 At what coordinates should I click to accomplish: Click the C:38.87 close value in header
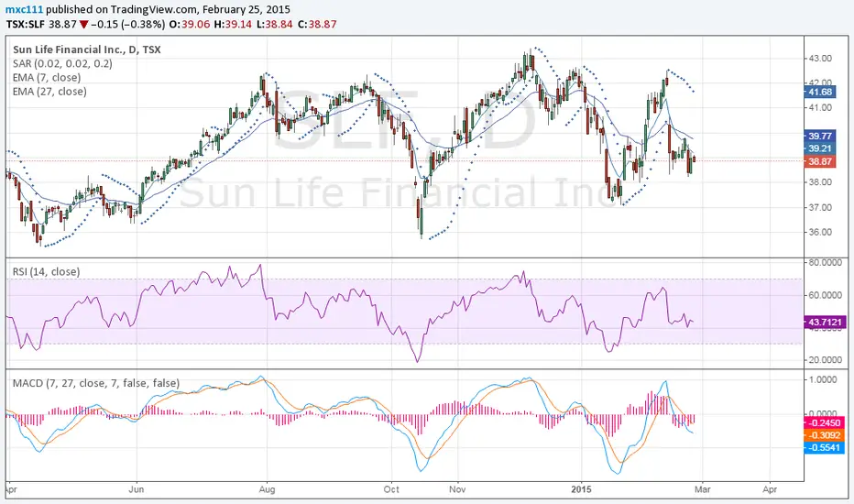317,24
